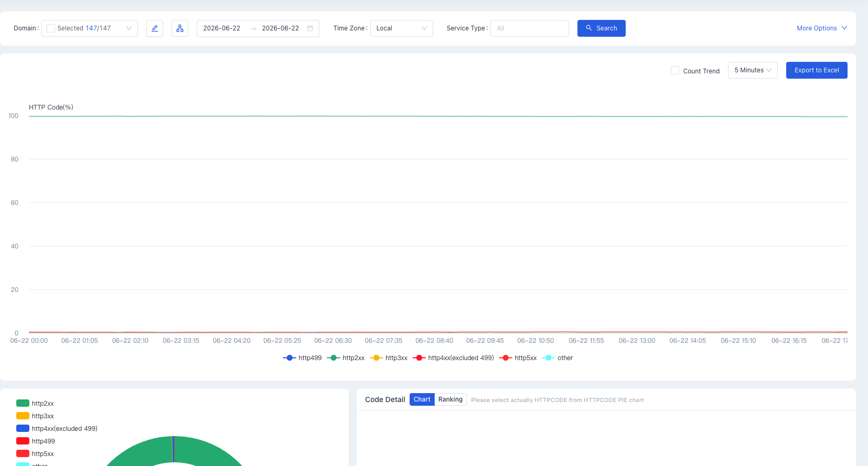Toggle http499 series in chart legend
This screenshot has height=466, width=868.
click(303, 358)
